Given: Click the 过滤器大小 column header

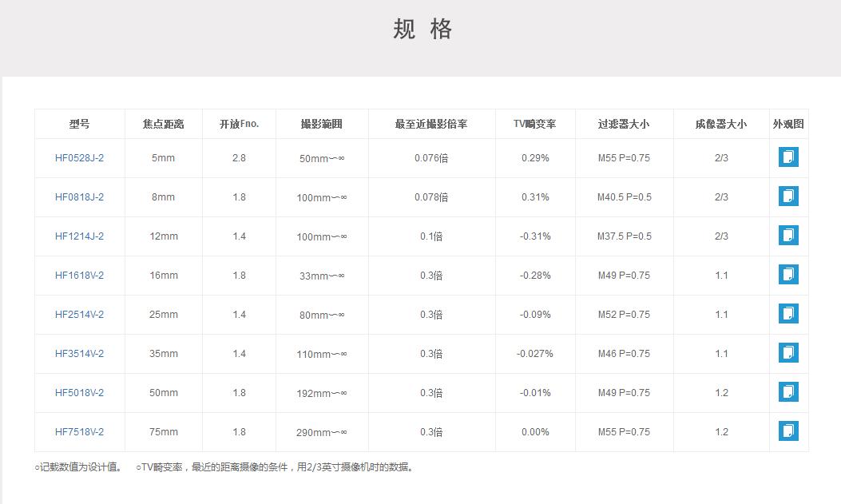Looking at the screenshot, I should coord(624,125).
